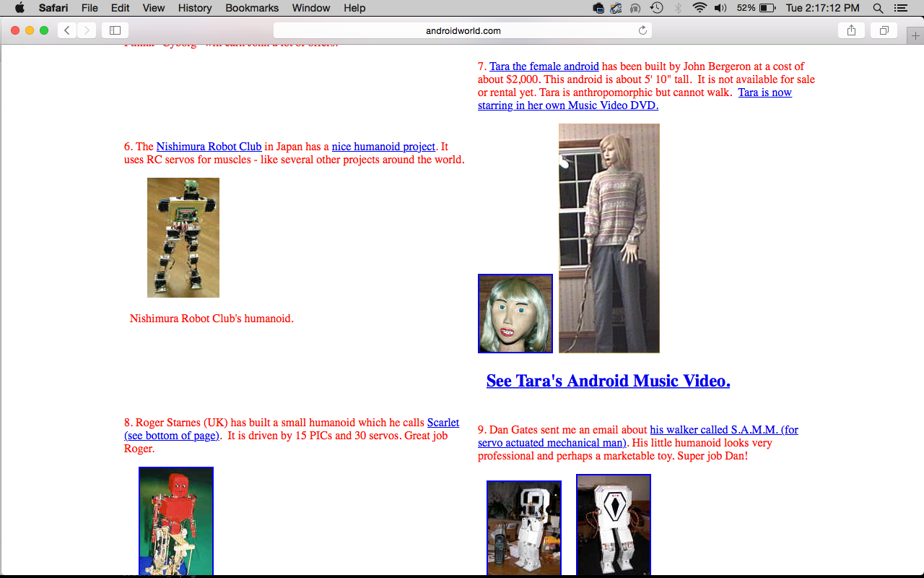Image resolution: width=924 pixels, height=578 pixels.
Task: Open the Apple menu
Action: click(19, 8)
